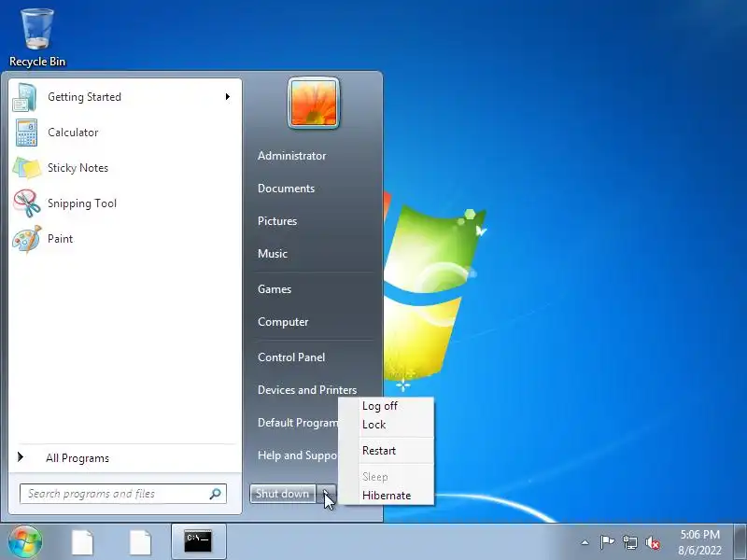Click the Show desktop strip at taskbar end

tap(740, 542)
